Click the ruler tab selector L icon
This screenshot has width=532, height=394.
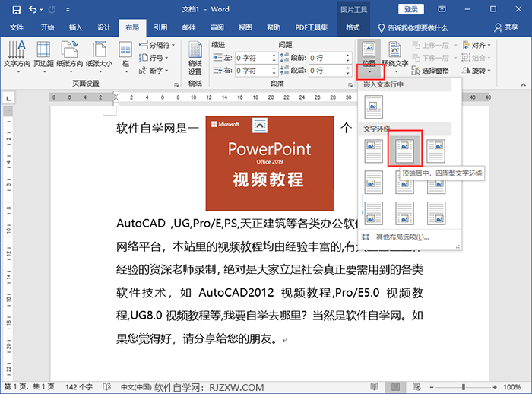(8, 99)
